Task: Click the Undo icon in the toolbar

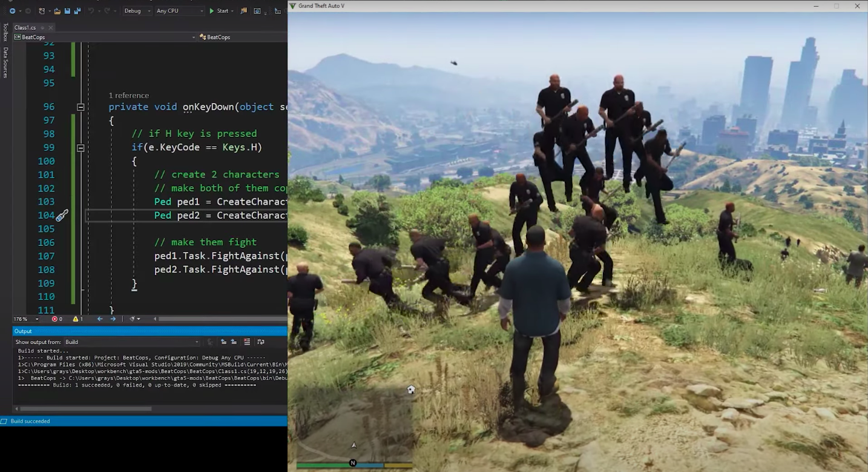Action: [91, 11]
